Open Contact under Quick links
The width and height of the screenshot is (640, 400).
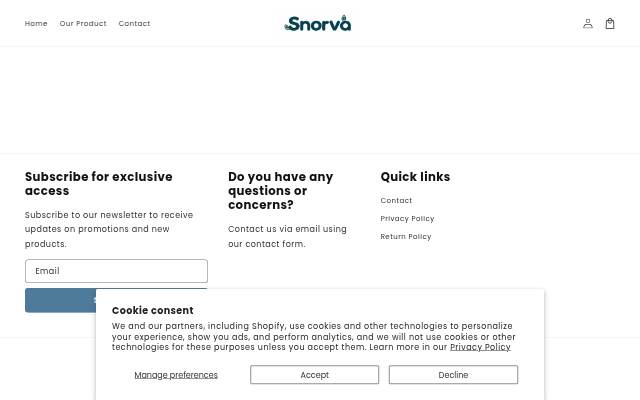click(396, 200)
